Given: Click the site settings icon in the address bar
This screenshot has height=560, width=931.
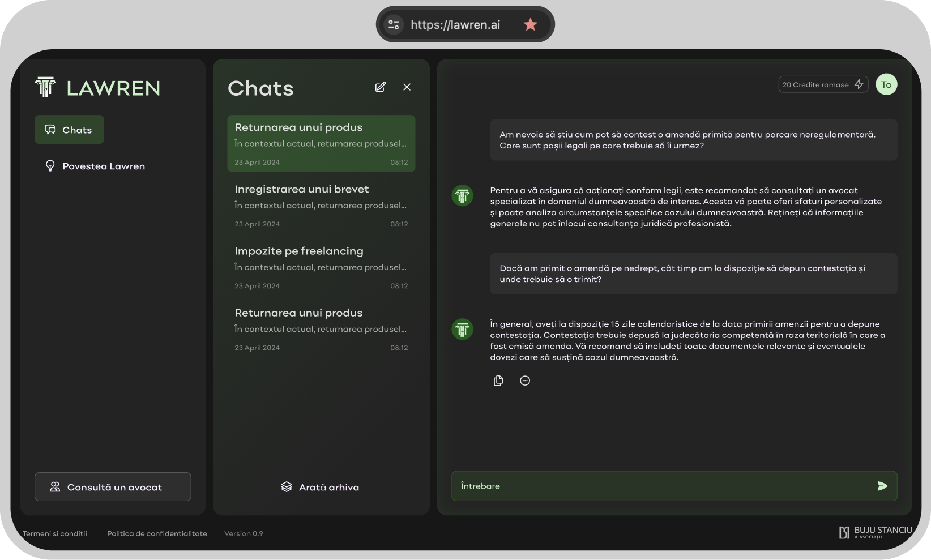Looking at the screenshot, I should pyautogui.click(x=394, y=24).
